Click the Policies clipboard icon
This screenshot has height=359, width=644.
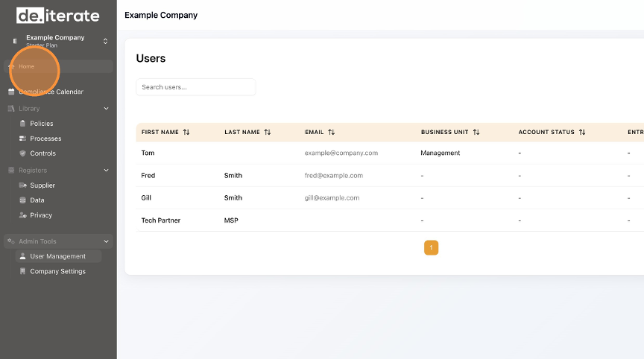click(22, 124)
